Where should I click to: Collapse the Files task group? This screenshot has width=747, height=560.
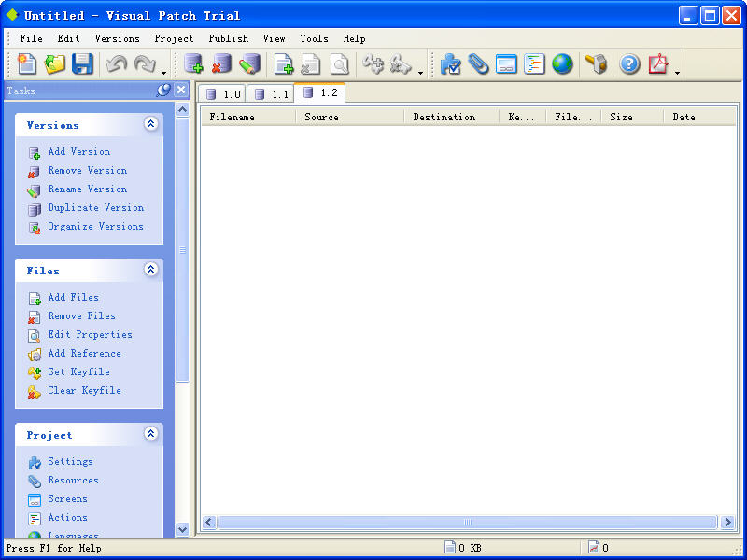click(x=150, y=270)
